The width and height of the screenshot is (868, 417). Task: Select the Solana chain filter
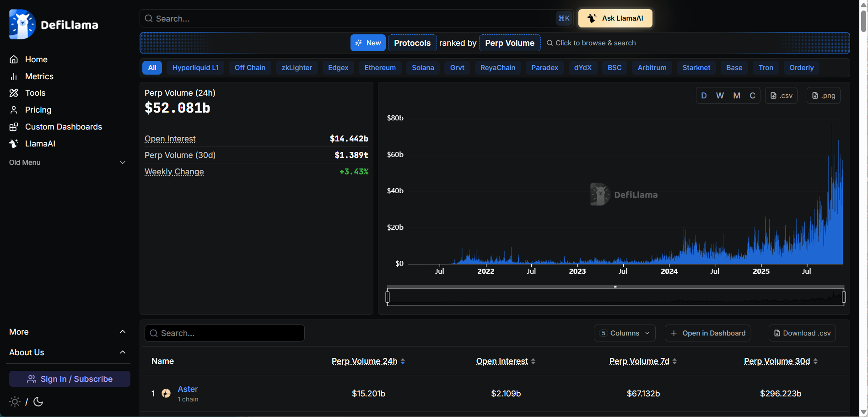pos(422,68)
